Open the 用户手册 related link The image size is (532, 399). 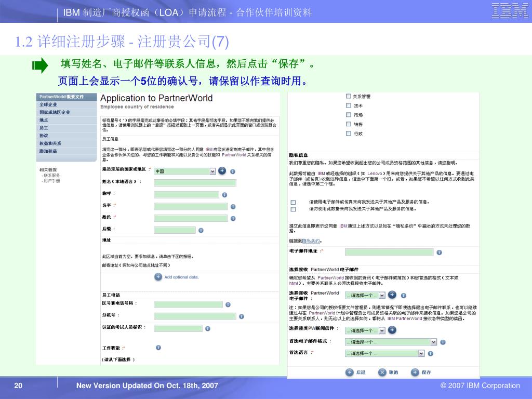pyautogui.click(x=51, y=181)
